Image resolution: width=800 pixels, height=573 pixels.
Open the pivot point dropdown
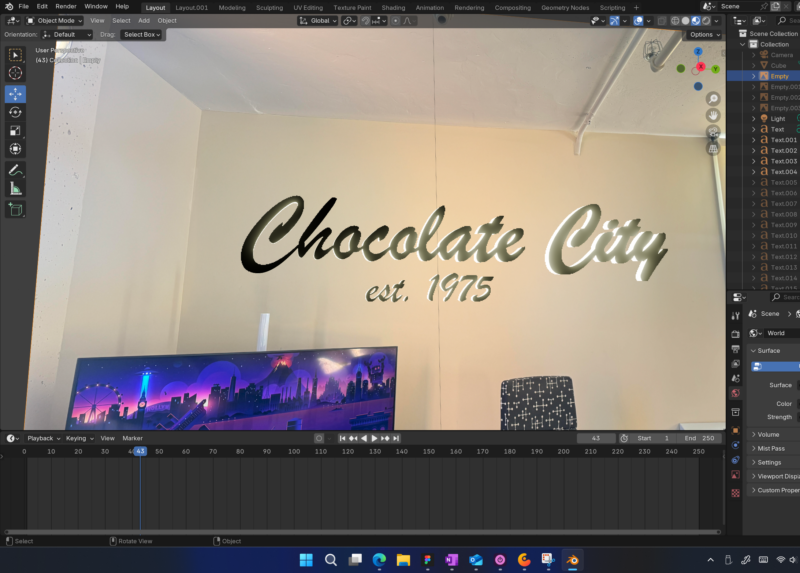[349, 21]
